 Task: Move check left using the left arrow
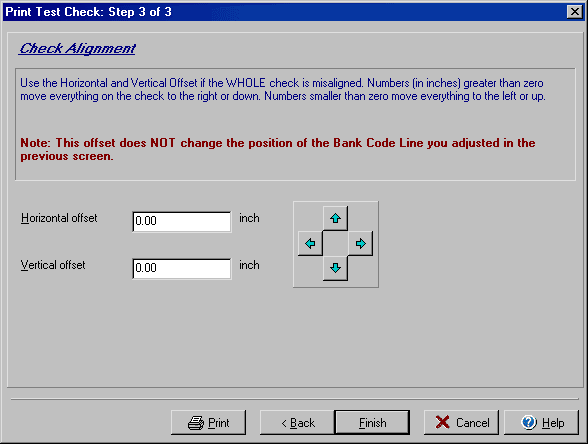click(310, 244)
